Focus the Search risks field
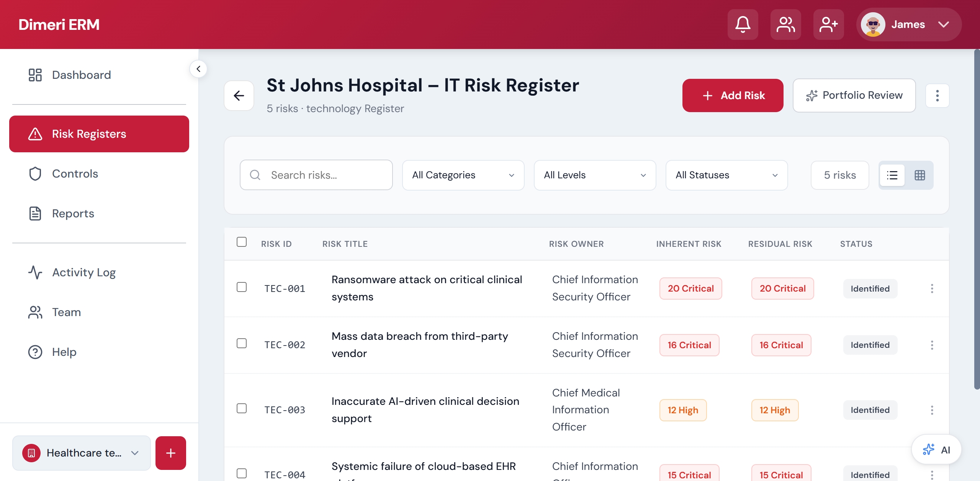Screen dimensions: 980x481 [x=316, y=175]
